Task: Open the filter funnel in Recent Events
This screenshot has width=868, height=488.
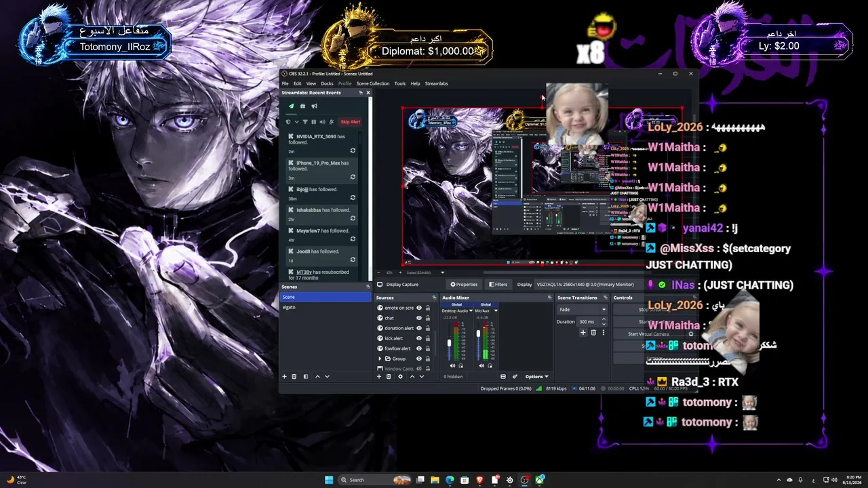Action: tap(304, 122)
